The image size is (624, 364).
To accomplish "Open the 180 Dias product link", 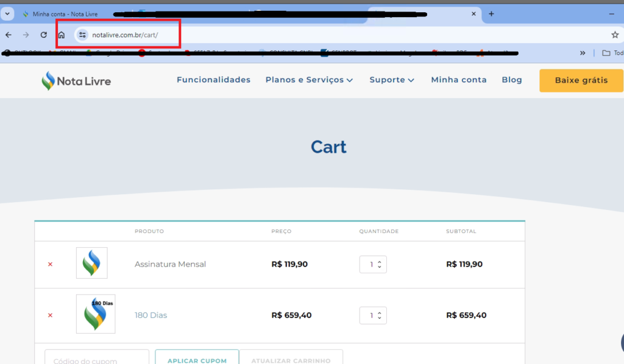I will [151, 315].
